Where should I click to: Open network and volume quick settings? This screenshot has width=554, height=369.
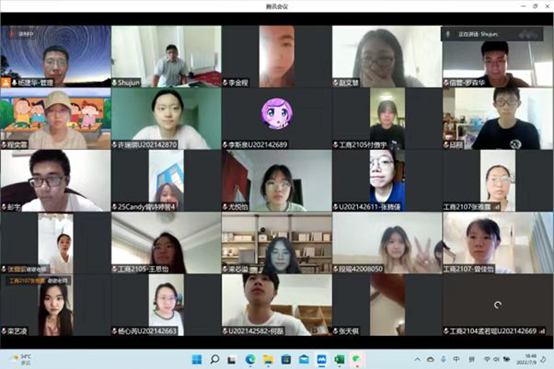[496, 359]
